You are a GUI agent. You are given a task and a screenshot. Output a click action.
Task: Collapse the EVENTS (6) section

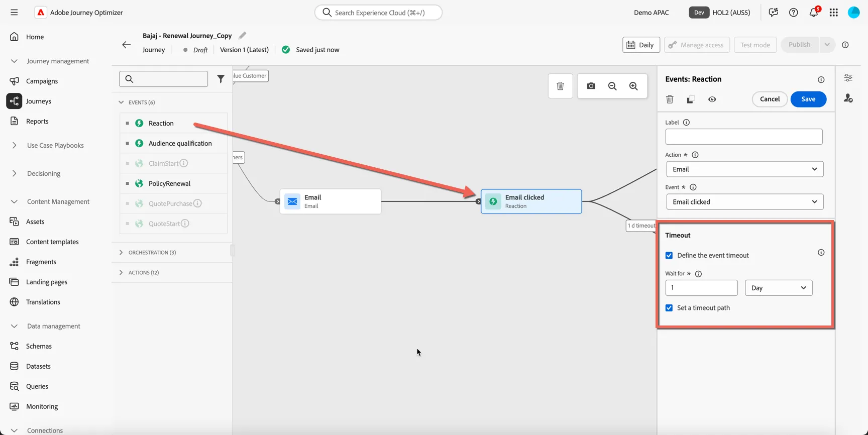[x=121, y=102]
